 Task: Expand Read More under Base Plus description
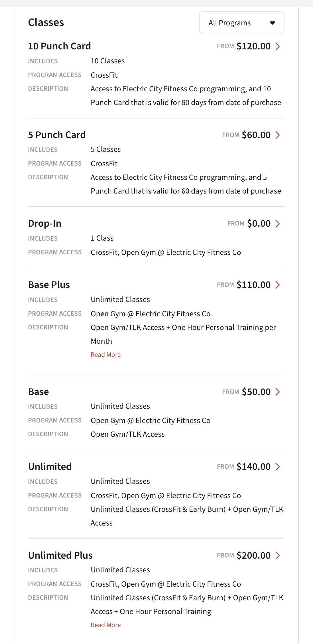(x=106, y=355)
